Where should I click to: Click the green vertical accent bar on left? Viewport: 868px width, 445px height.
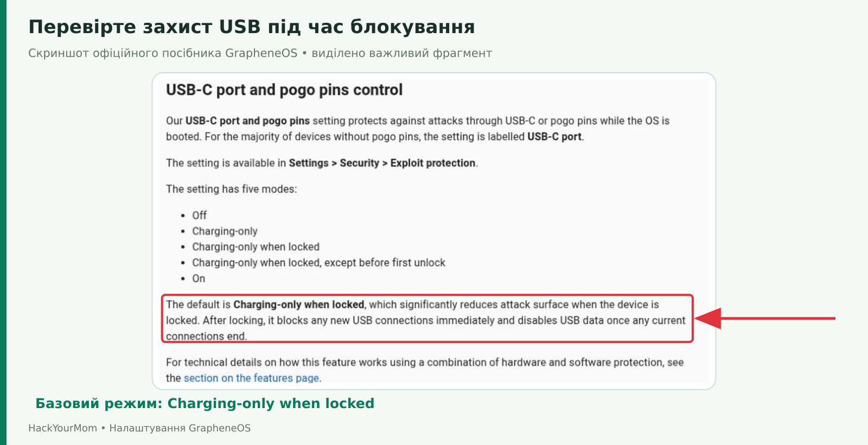(3, 223)
